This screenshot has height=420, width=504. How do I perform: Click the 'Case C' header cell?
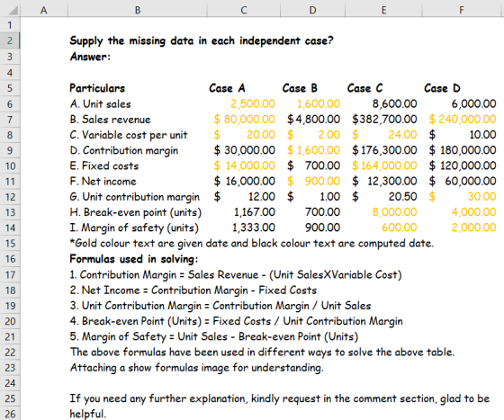coord(364,88)
